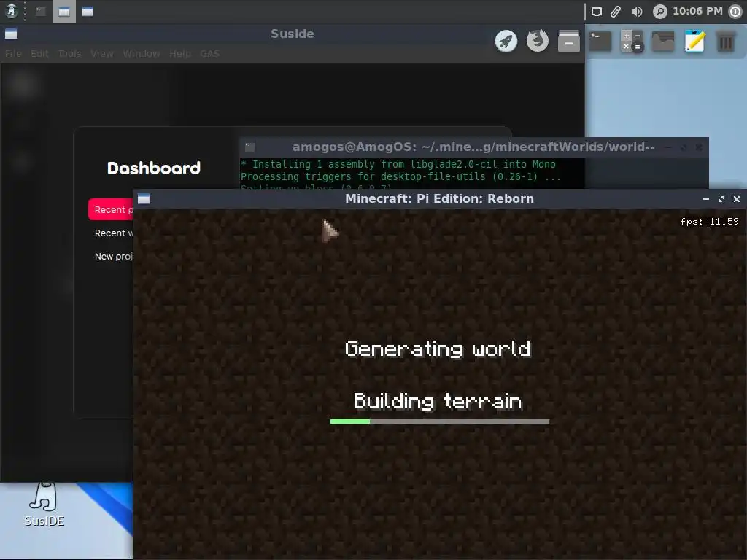Open the terminal from the dock
This screenshot has width=747, height=560.
point(600,42)
